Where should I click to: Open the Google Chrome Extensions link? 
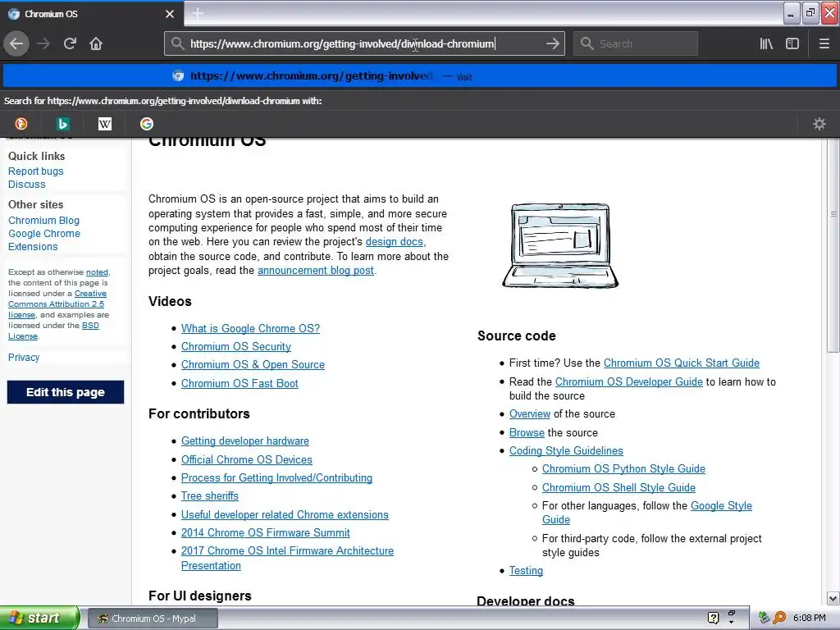(44, 240)
